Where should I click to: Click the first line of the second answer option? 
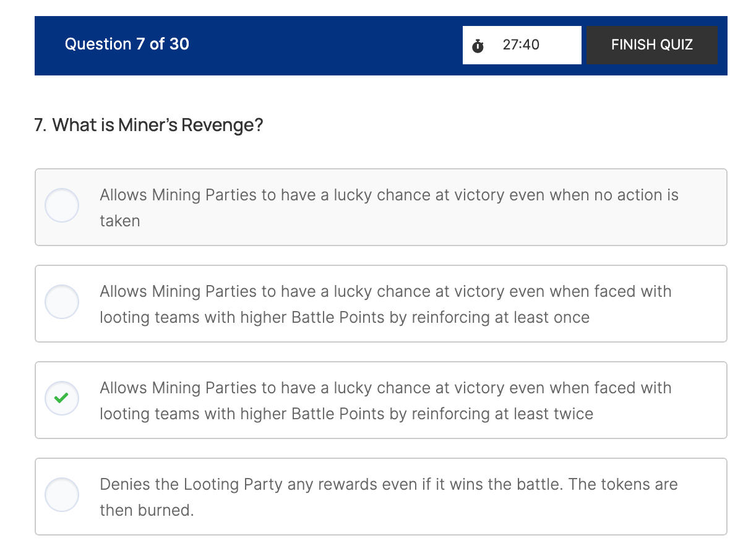[x=385, y=291]
